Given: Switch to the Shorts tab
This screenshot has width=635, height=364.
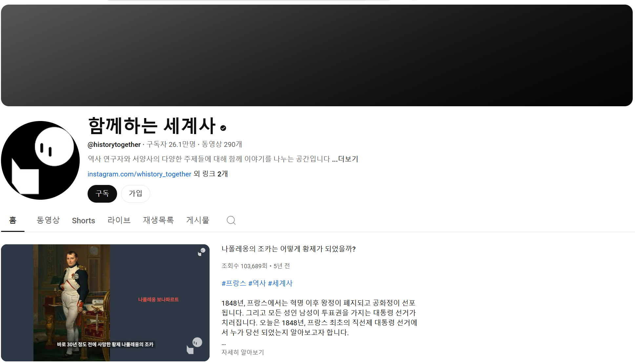Looking at the screenshot, I should (x=83, y=220).
